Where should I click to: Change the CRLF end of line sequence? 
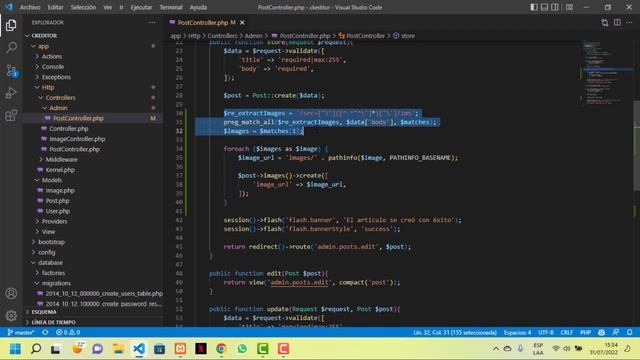tap(567, 332)
